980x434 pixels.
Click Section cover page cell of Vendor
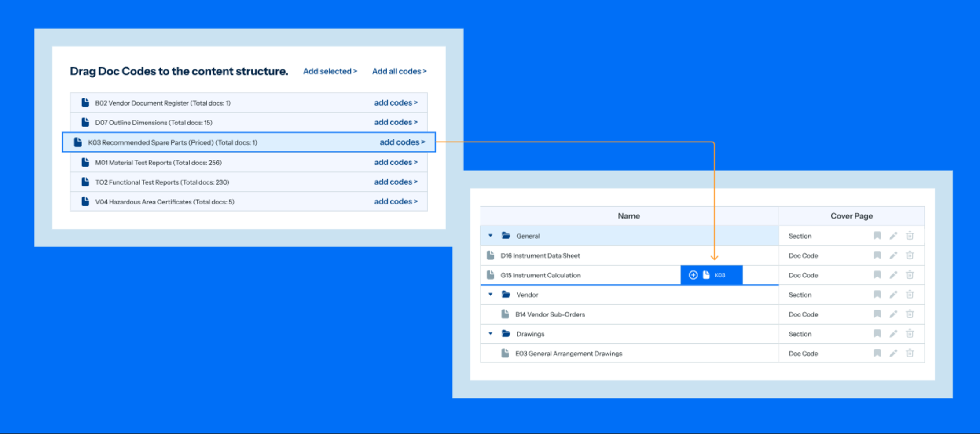coord(800,295)
